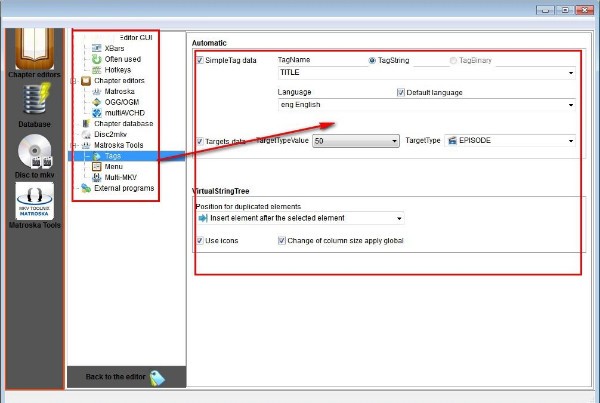Collapse the Matroska Tools tree node
The image size is (600, 403).
[73, 145]
